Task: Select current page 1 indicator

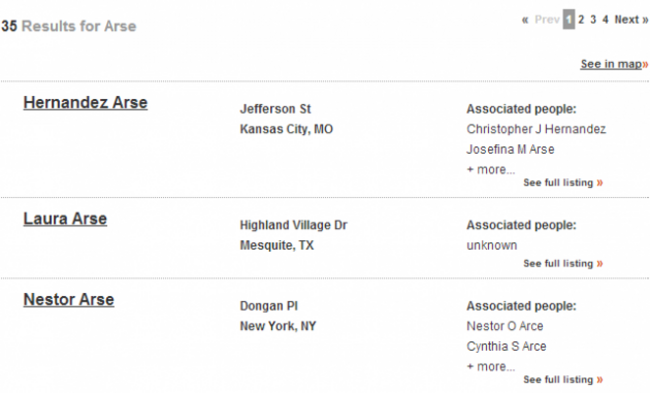Action: 569,19
